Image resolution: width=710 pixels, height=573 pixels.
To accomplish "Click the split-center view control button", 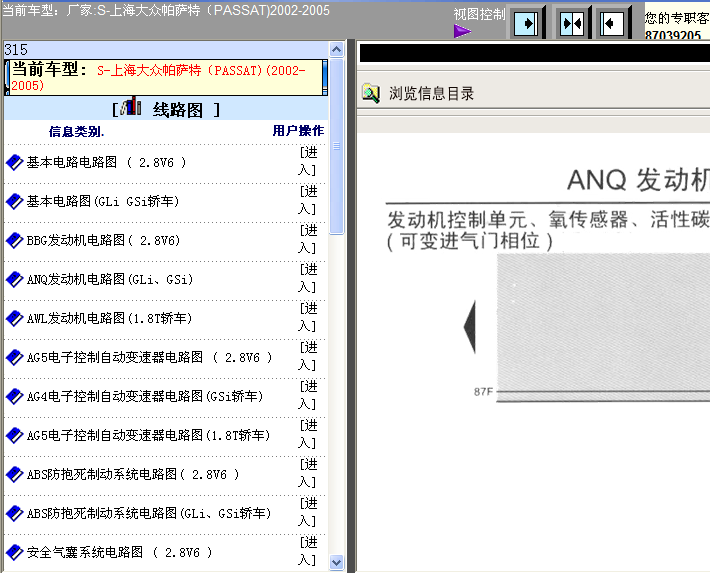I will 572,23.
